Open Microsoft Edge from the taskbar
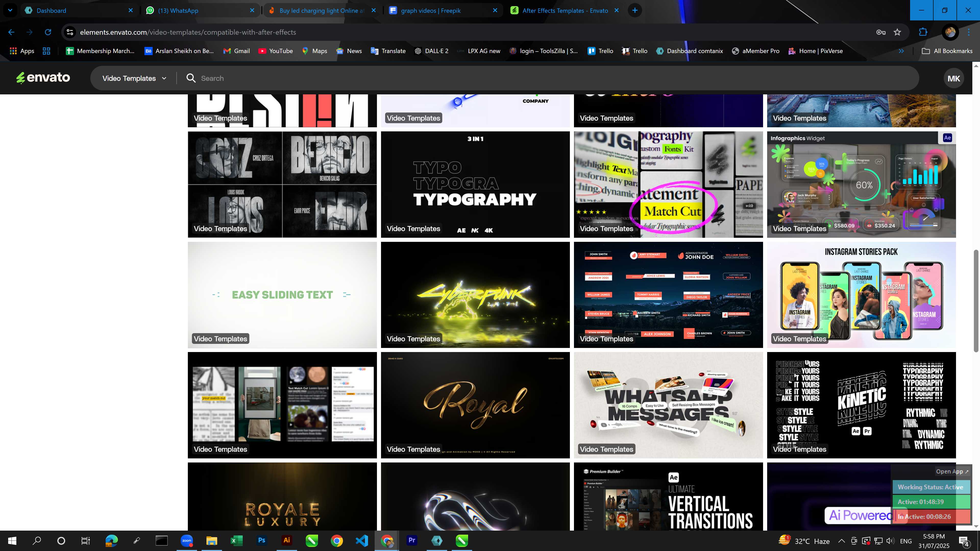Viewport: 980px width, 551px height. pyautogui.click(x=112, y=541)
